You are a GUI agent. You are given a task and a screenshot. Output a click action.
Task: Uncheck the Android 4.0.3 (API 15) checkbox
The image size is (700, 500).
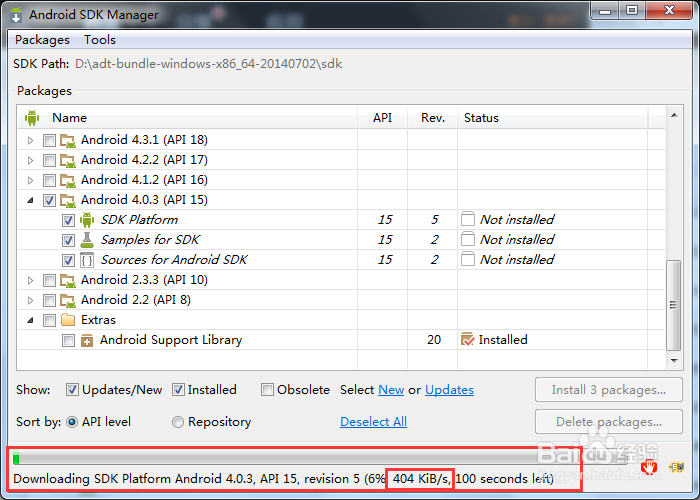(49, 200)
